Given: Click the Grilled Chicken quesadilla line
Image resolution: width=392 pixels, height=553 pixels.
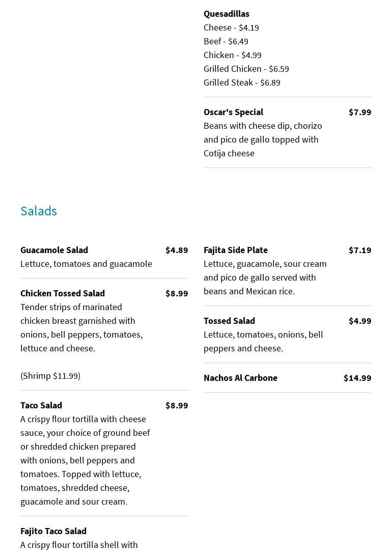Looking at the screenshot, I should coord(246,69).
